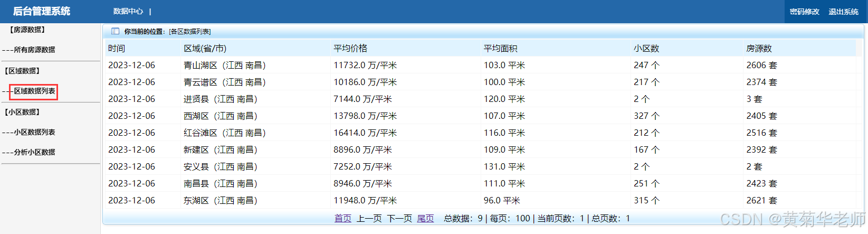Click the 你当前的位置 breadcrumb text

pos(145,32)
